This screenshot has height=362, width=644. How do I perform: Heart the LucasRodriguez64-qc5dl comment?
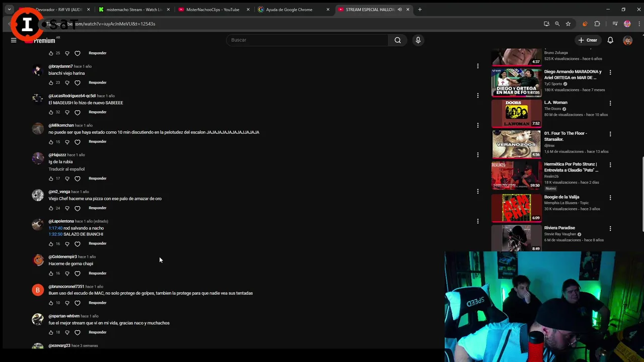[x=77, y=112]
